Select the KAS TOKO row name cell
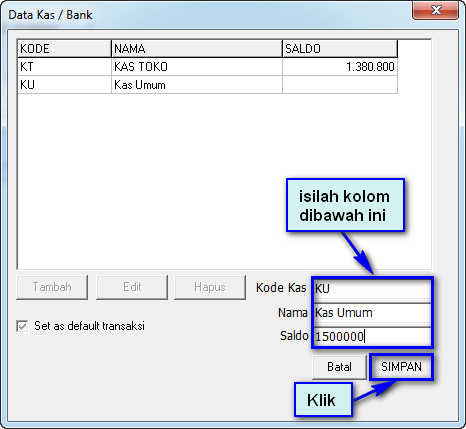Screen dimensions: 466x429 [x=197, y=67]
